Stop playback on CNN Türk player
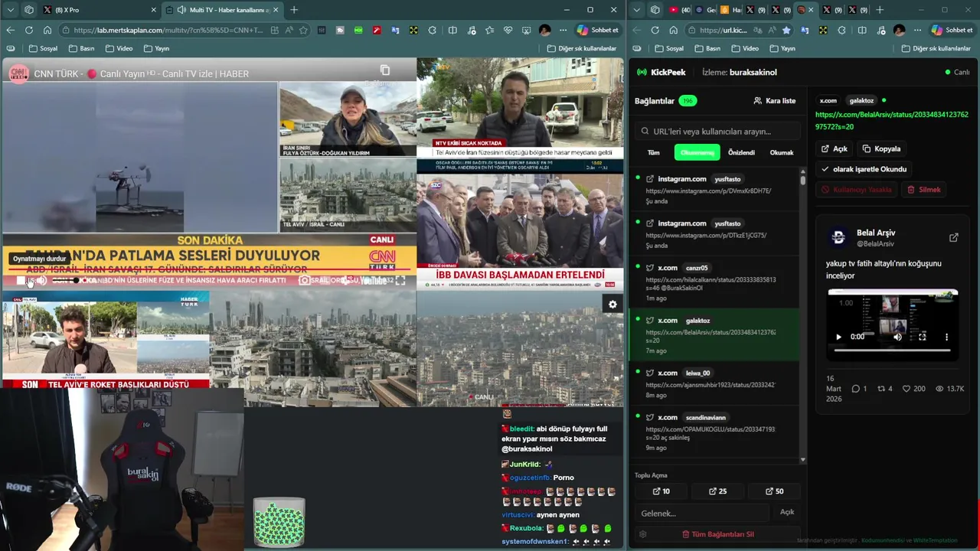 tap(21, 281)
